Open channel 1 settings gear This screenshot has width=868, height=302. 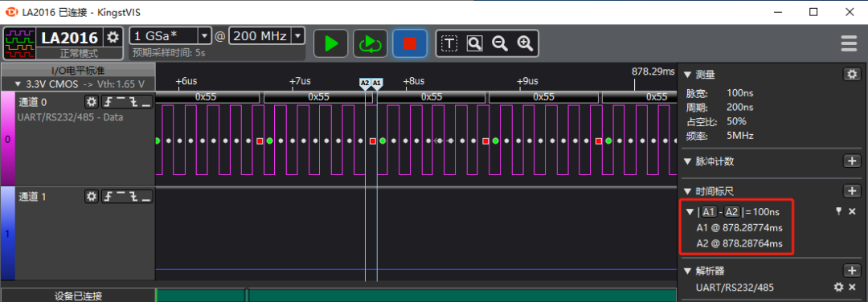(x=92, y=196)
